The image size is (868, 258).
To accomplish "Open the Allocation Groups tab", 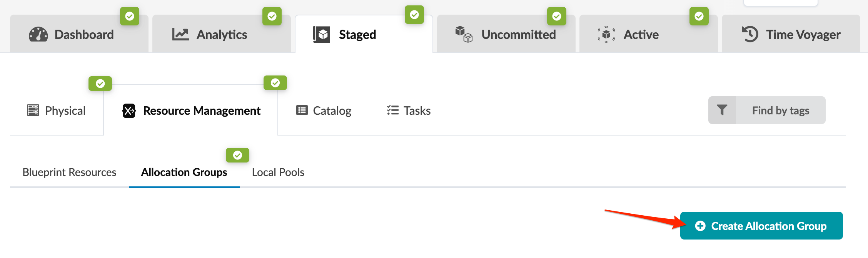I will click(x=184, y=172).
